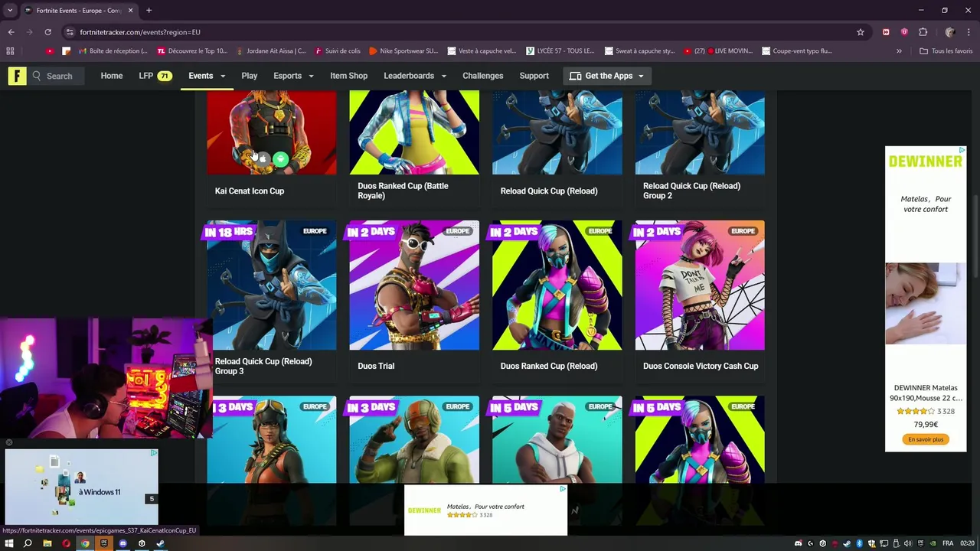Image resolution: width=980 pixels, height=551 pixels.
Task: Close the bottom DEWINNER banner ad
Action: pyautogui.click(x=563, y=489)
